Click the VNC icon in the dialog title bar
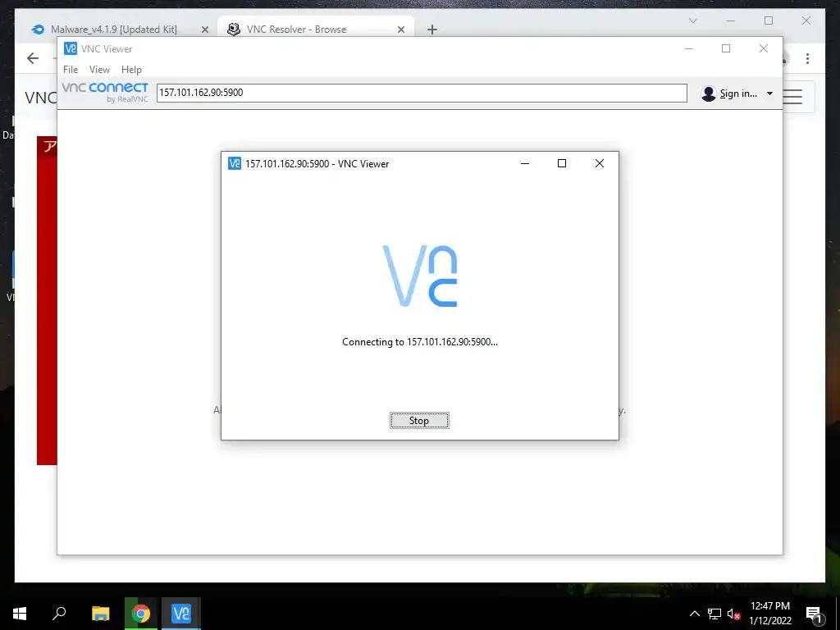Viewport: 840px width, 630px height. coord(234,163)
